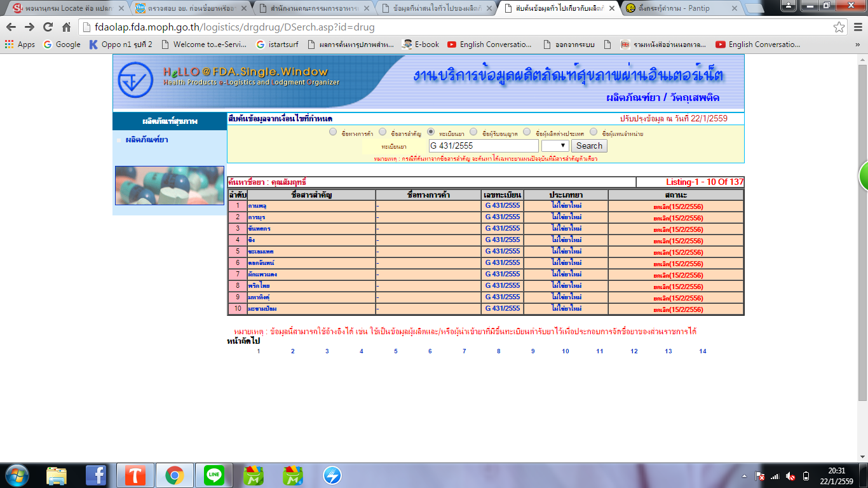
Task: Open Facebook from the taskbar
Action: (x=96, y=475)
